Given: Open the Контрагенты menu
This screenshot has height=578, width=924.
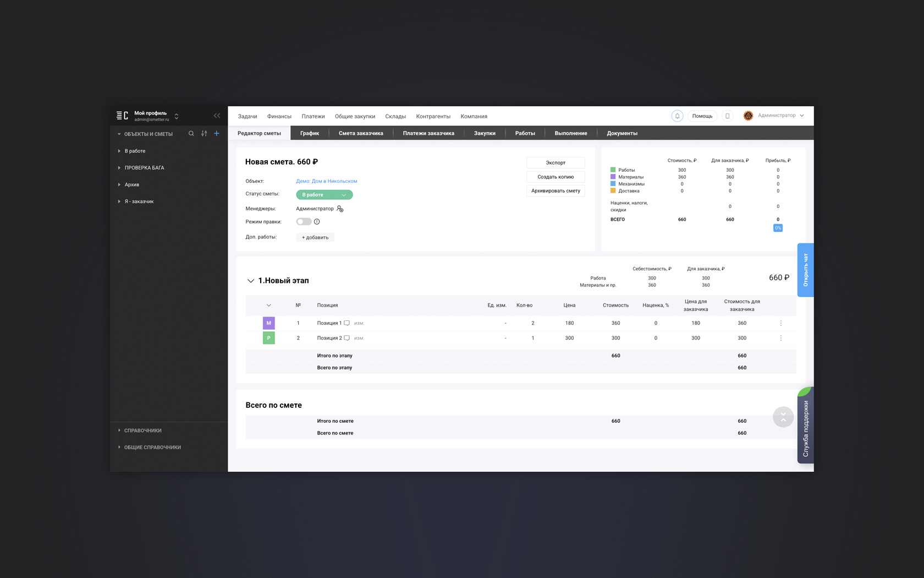Looking at the screenshot, I should pyautogui.click(x=433, y=117).
